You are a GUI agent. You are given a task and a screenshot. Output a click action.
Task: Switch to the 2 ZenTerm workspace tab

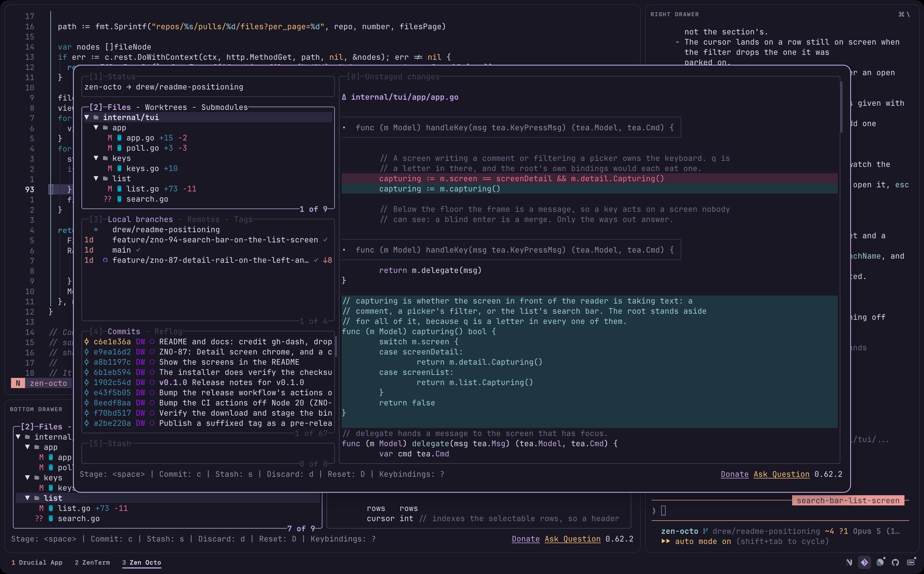click(x=92, y=562)
